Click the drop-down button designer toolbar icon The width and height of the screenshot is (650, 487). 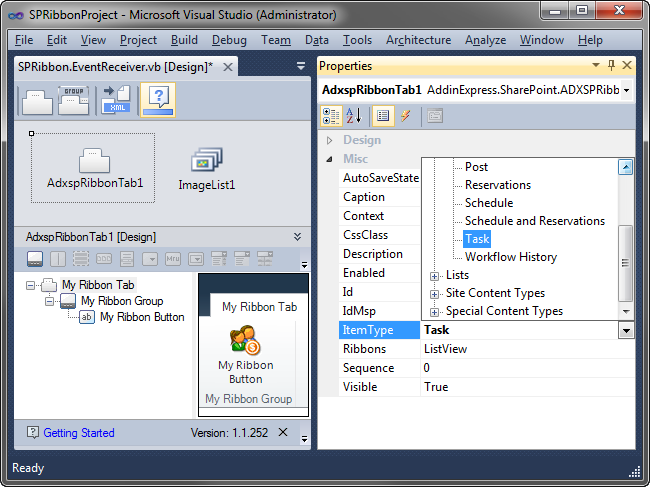coord(150,259)
